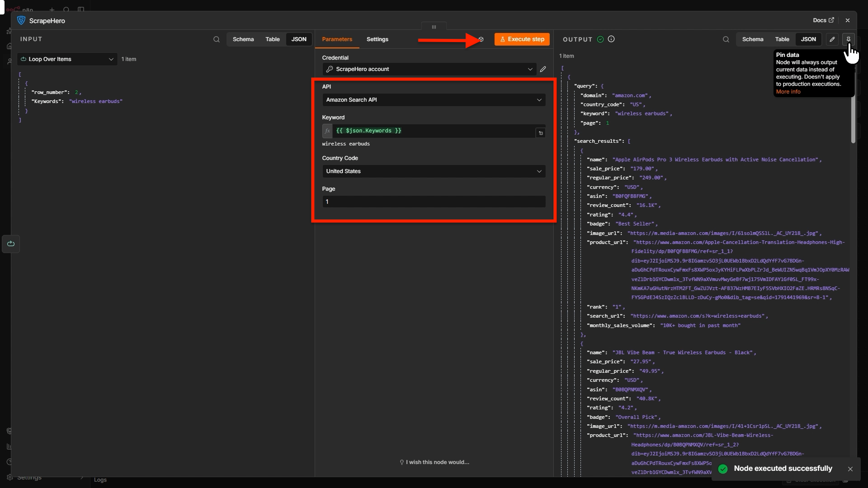Click the "249.00" regular price value
The height and width of the screenshot is (488, 868).
(x=651, y=178)
